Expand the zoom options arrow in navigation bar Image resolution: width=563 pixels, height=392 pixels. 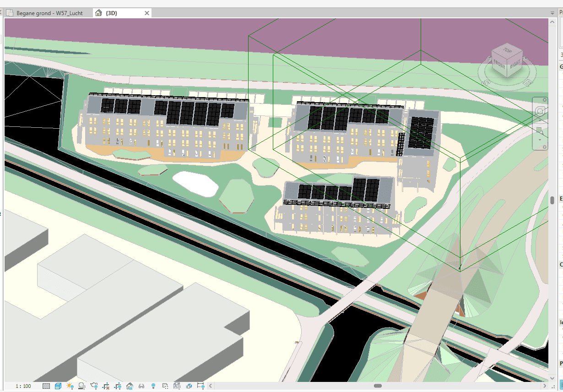(540, 140)
